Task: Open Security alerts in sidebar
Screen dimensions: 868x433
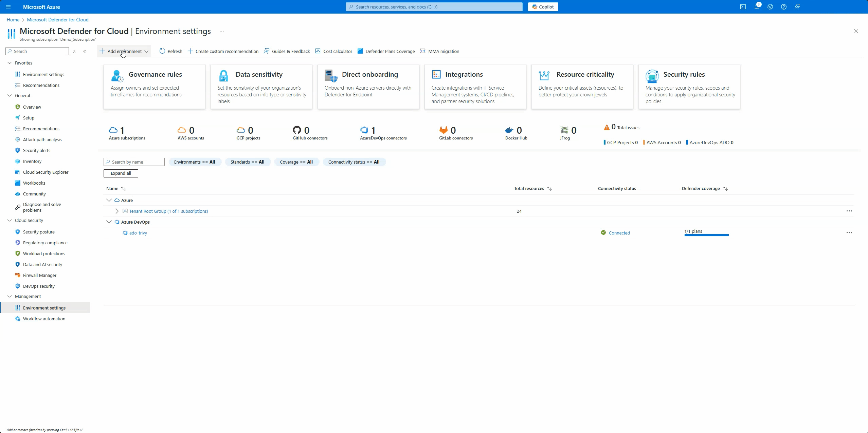Action: (x=36, y=150)
